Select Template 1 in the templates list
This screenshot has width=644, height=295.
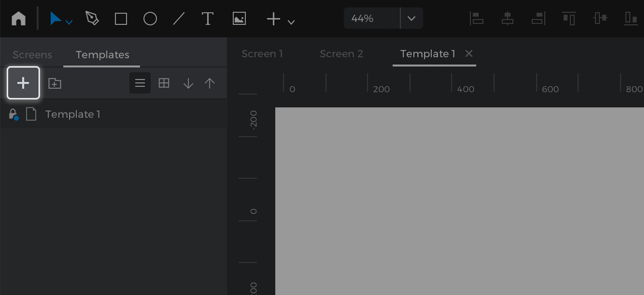click(113, 114)
